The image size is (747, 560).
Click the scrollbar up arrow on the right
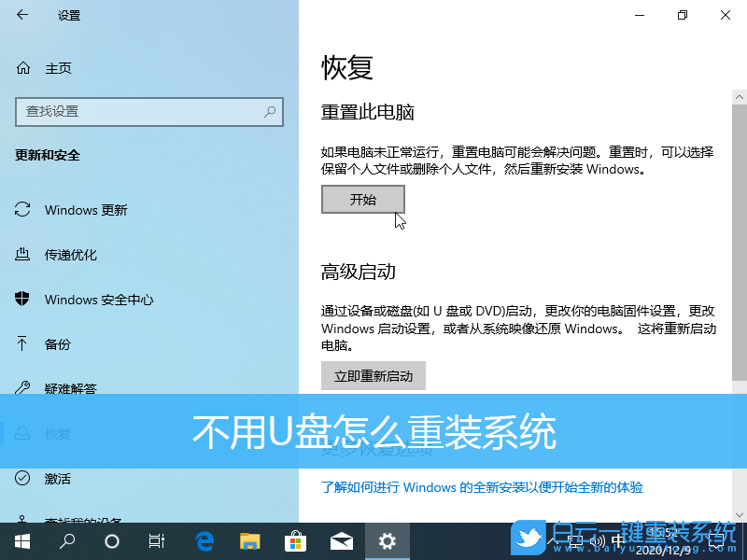(x=739, y=95)
